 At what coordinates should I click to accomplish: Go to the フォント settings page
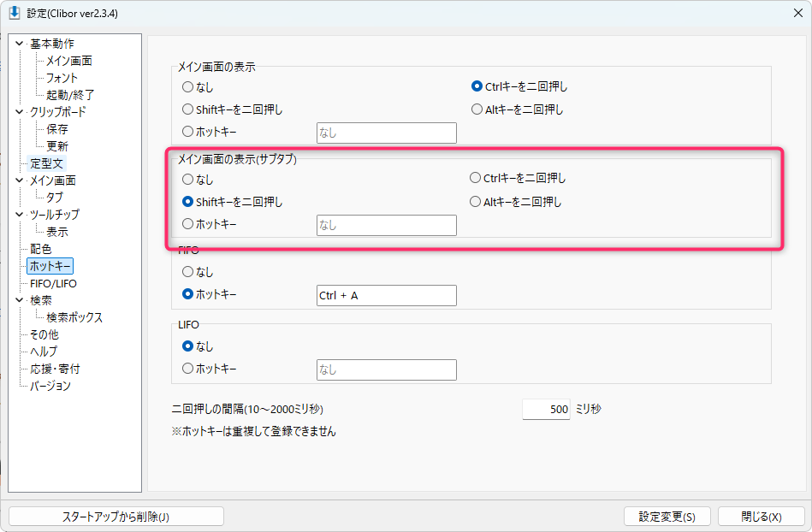click(62, 78)
